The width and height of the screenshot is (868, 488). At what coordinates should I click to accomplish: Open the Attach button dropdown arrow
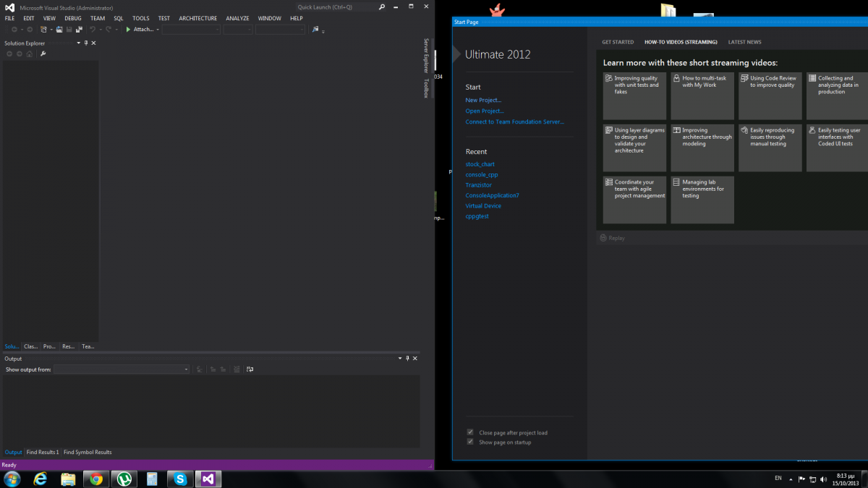[158, 30]
